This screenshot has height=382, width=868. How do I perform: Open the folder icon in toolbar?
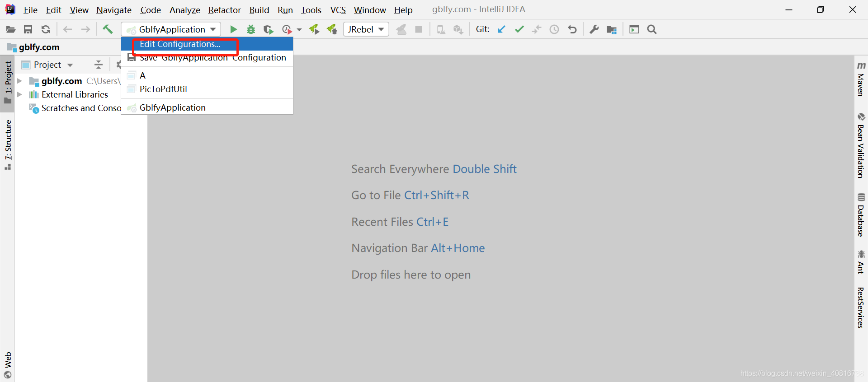11,29
